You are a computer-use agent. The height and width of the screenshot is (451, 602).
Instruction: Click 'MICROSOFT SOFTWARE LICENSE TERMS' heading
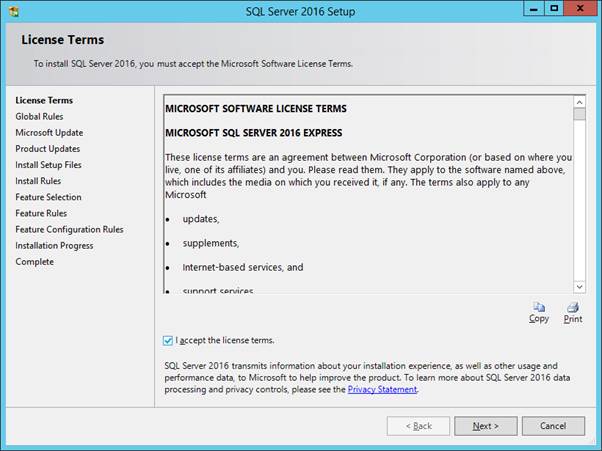pos(256,109)
